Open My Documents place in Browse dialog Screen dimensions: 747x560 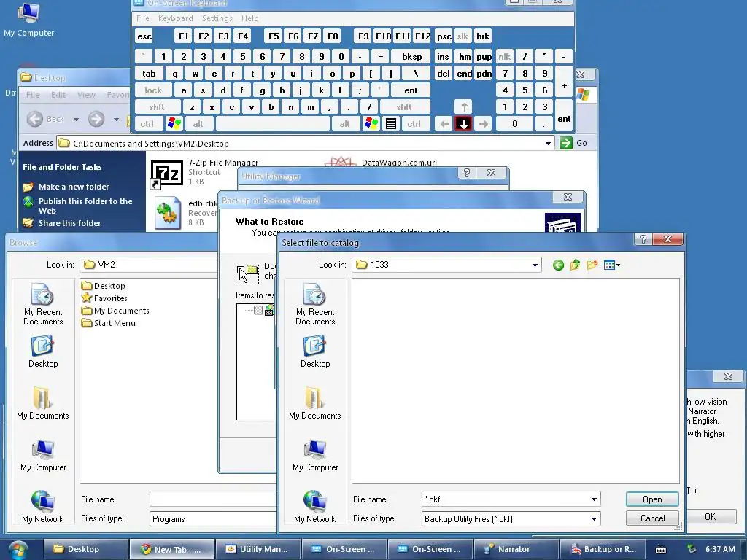(x=43, y=403)
